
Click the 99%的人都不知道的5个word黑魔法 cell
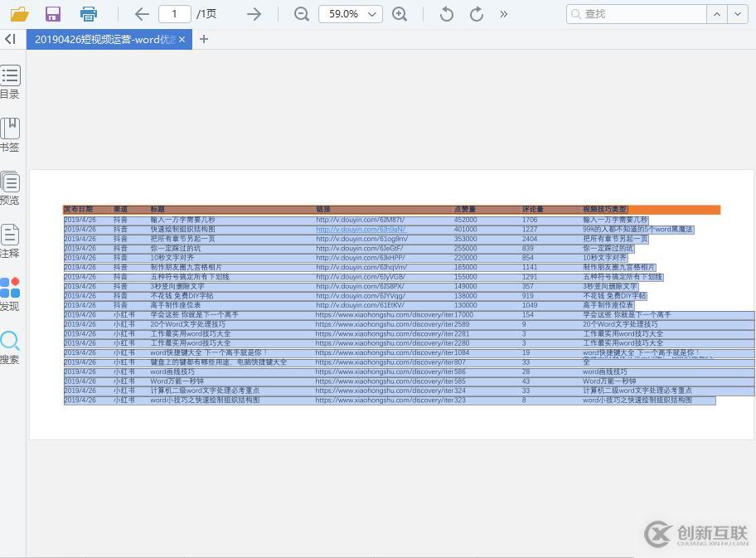pyautogui.click(x=638, y=229)
